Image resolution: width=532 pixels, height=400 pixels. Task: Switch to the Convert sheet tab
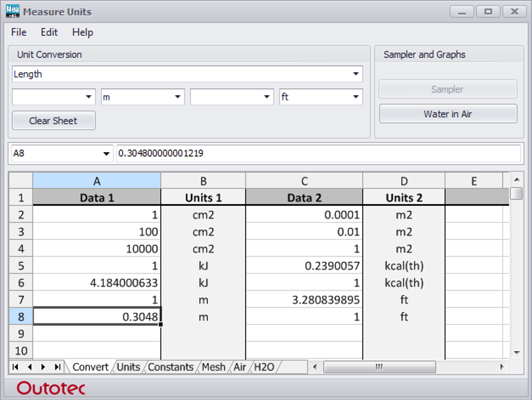[x=90, y=367]
